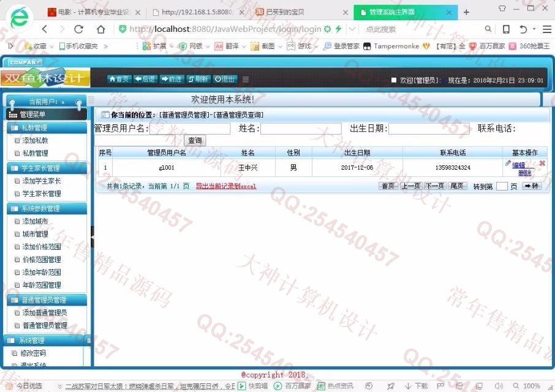555x392 pixels.
Task: Open the browser hamburger menu
Action: click(547, 29)
